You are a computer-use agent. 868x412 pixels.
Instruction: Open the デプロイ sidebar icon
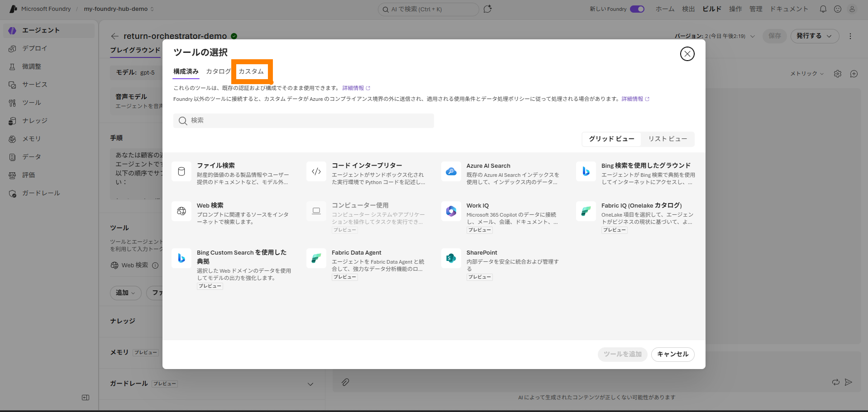[x=12, y=48]
